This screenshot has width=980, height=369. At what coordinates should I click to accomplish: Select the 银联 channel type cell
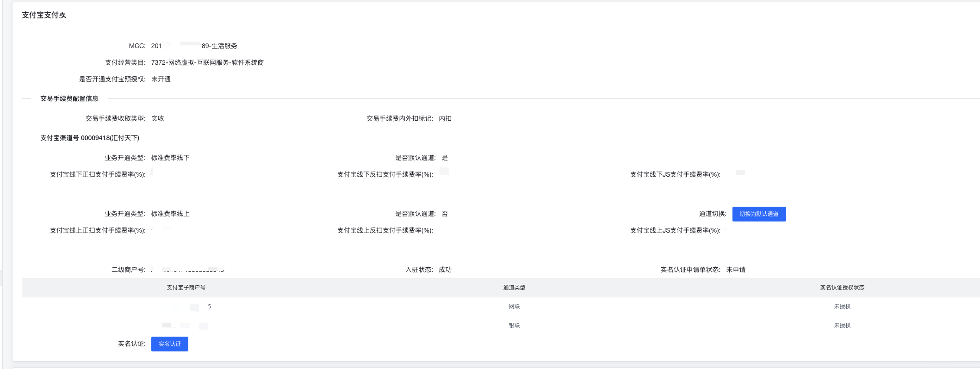(x=514, y=326)
